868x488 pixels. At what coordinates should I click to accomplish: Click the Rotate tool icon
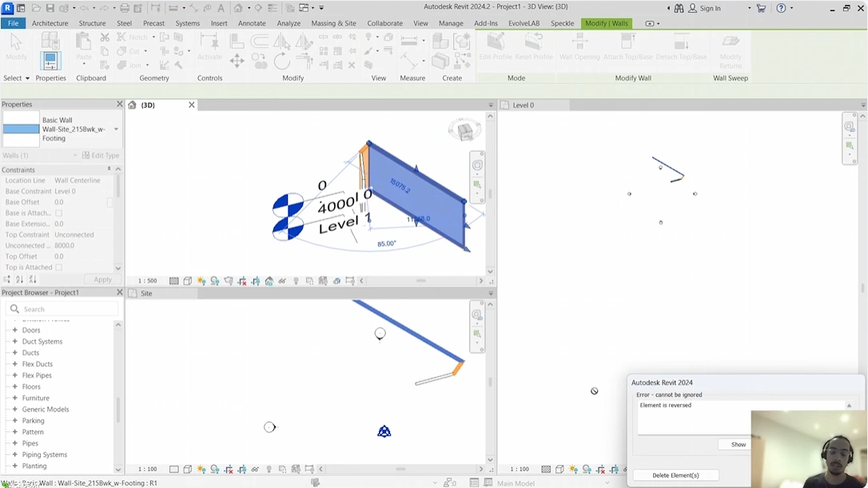(281, 61)
